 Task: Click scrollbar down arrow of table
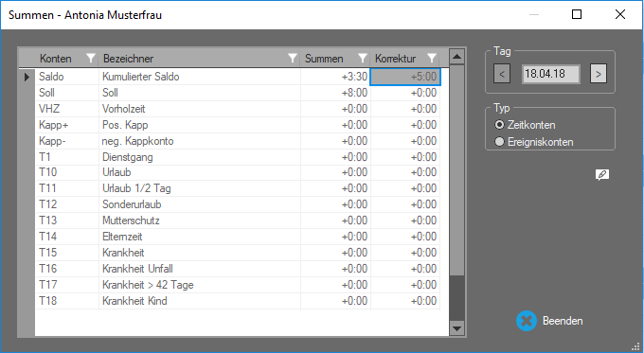tap(456, 328)
